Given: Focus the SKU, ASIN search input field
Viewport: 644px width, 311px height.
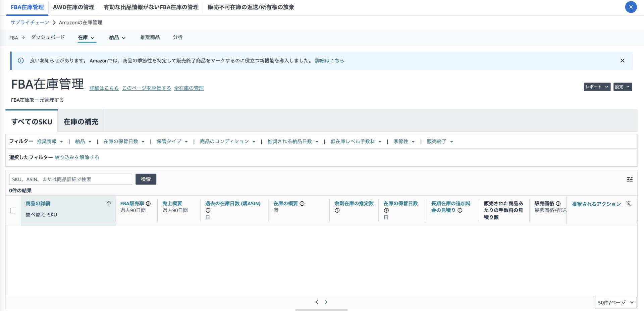Looking at the screenshot, I should (70, 179).
